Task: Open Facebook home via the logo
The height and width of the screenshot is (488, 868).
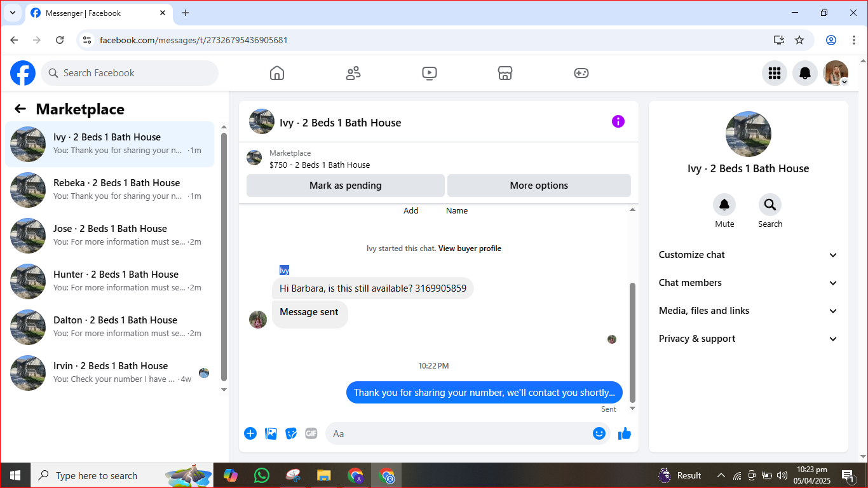Action: click(23, 73)
